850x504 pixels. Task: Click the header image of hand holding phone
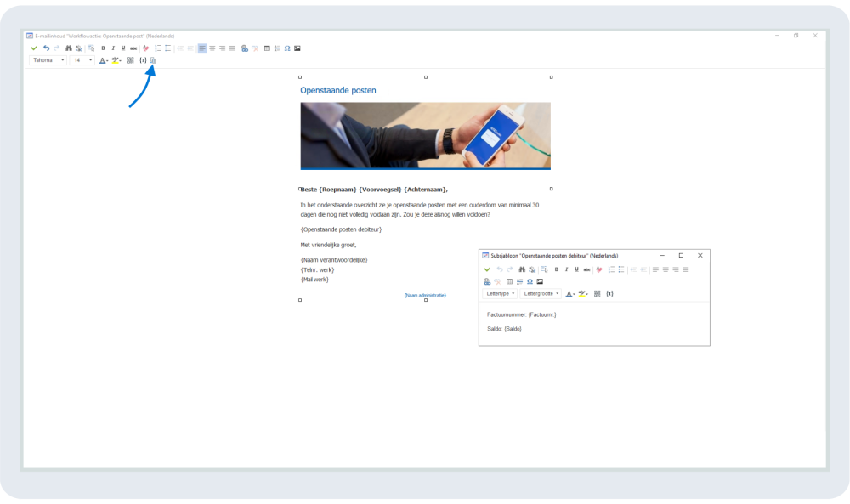(x=425, y=136)
